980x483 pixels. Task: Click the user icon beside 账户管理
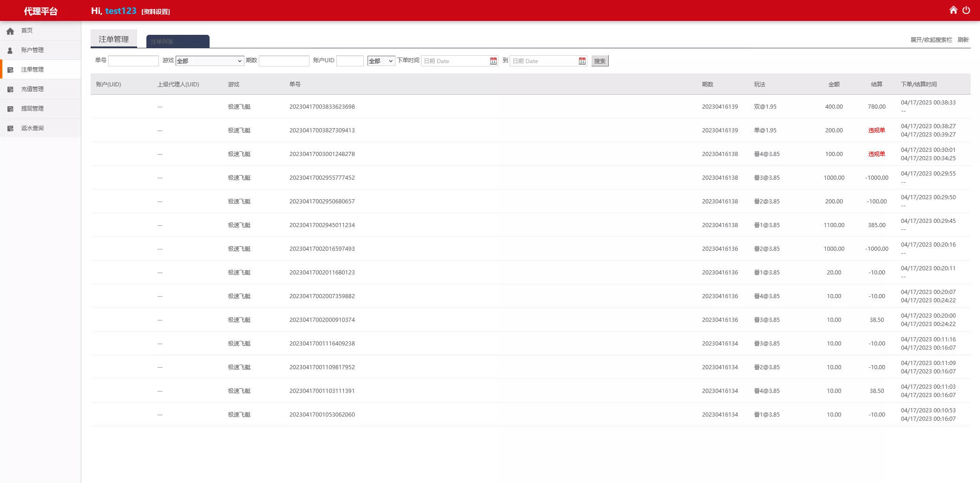click(10, 51)
